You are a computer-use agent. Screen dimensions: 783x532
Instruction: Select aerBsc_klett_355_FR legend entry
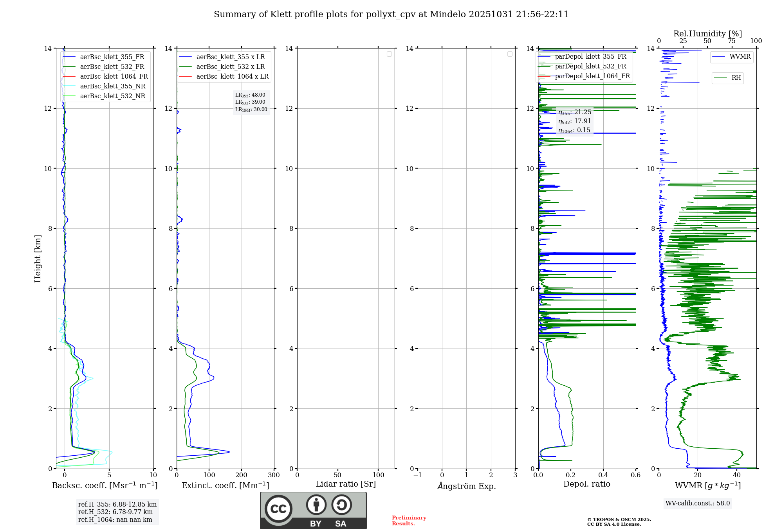coord(112,57)
